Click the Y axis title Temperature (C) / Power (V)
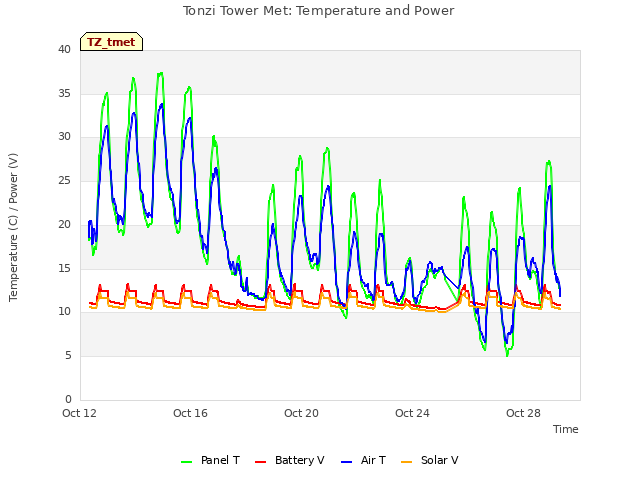 click(13, 227)
